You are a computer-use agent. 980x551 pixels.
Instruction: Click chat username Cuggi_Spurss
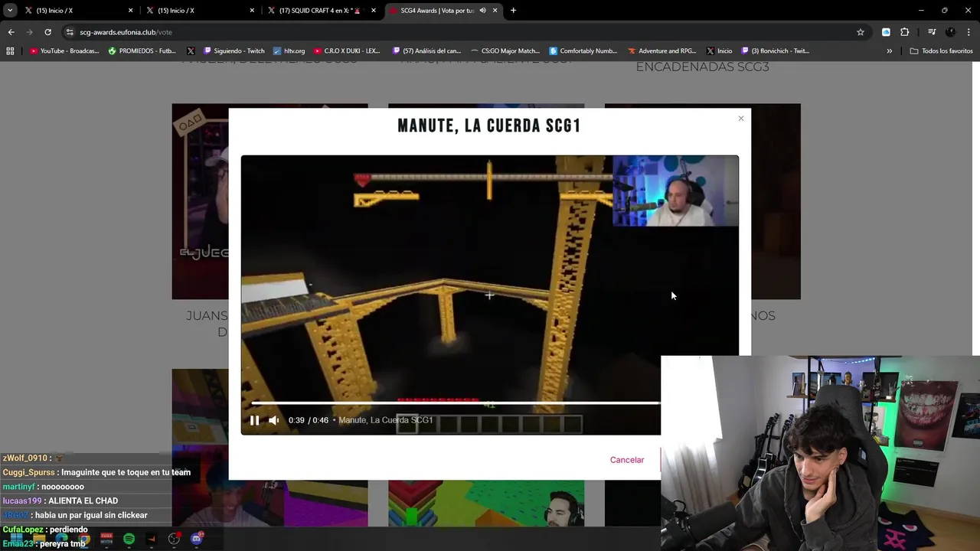29,472
